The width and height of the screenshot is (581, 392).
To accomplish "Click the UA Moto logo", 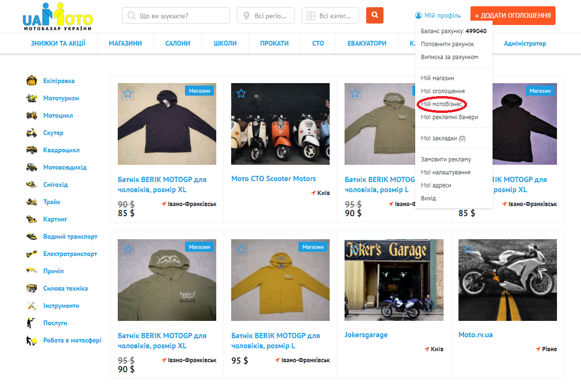I will [58, 17].
